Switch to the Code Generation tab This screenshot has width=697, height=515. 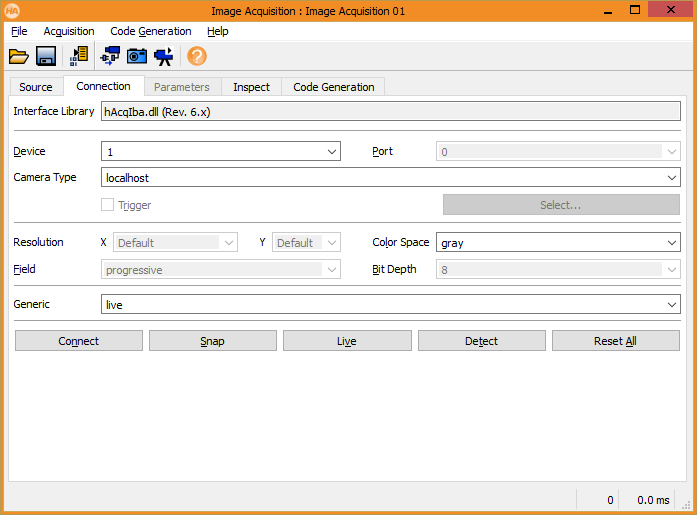[334, 87]
